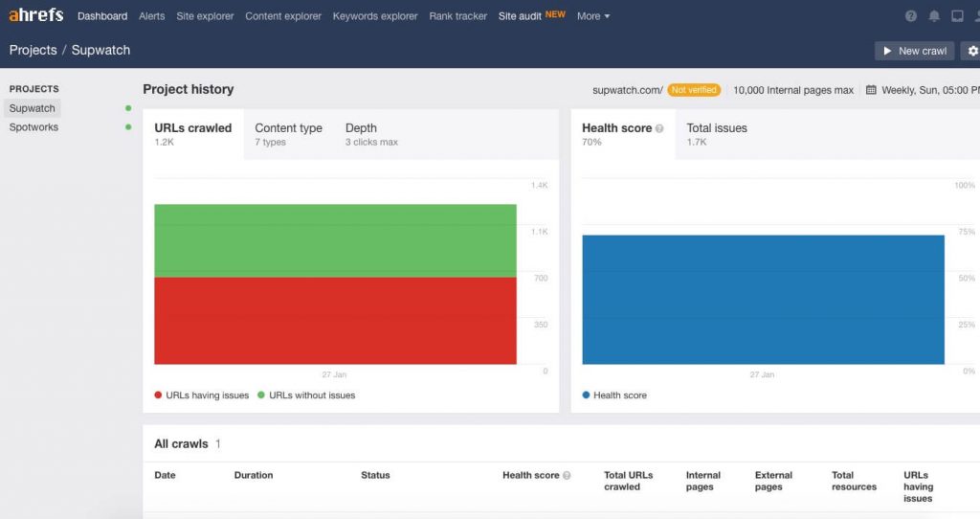Click the Total resources column header
The image size is (980, 519).
tap(854, 481)
